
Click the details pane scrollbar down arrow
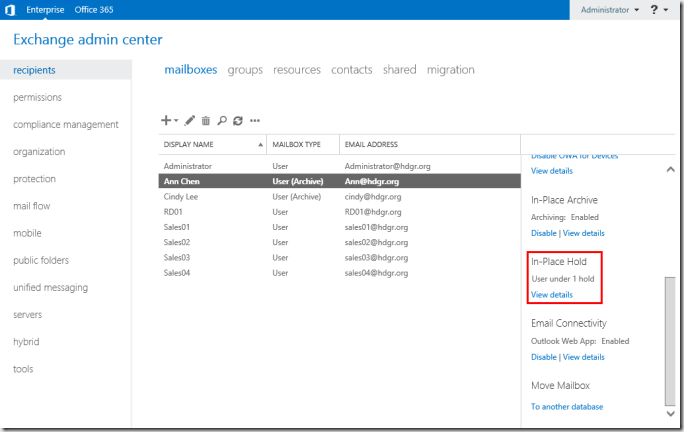[x=670, y=412]
